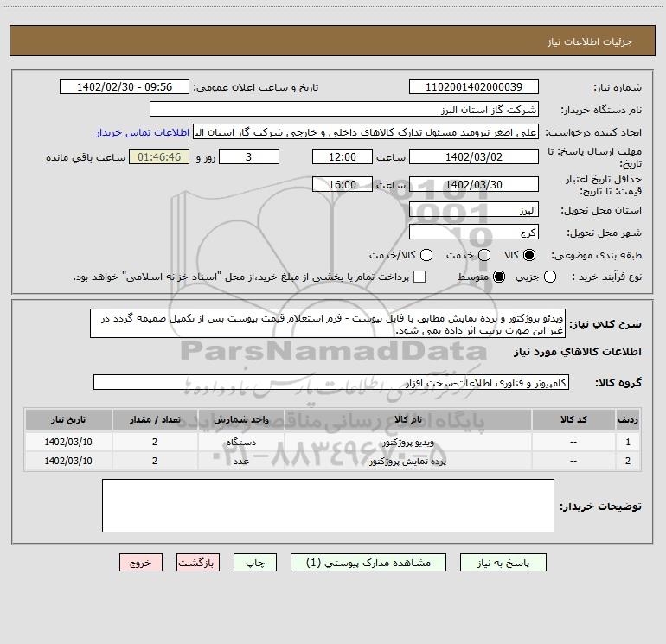The width and height of the screenshot is (666, 644).
Task: Click the buyer name field شرکت گاز استان البرز
Action: click(344, 109)
